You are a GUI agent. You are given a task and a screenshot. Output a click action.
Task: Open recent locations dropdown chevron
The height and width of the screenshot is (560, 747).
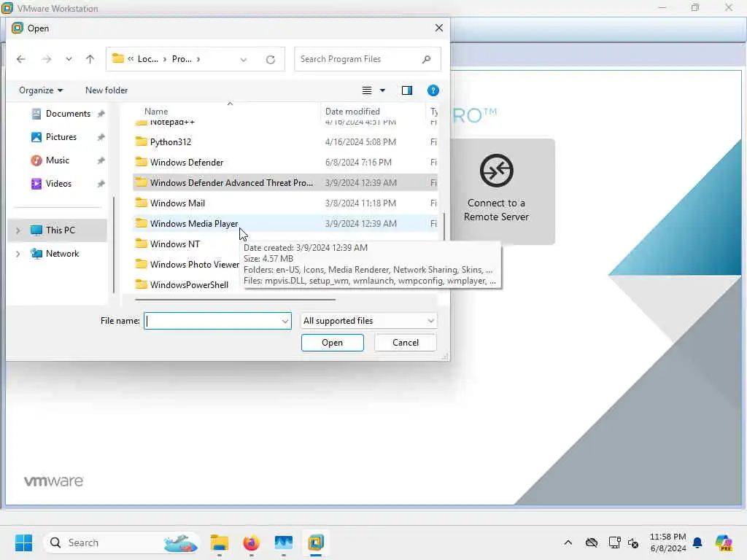[69, 59]
